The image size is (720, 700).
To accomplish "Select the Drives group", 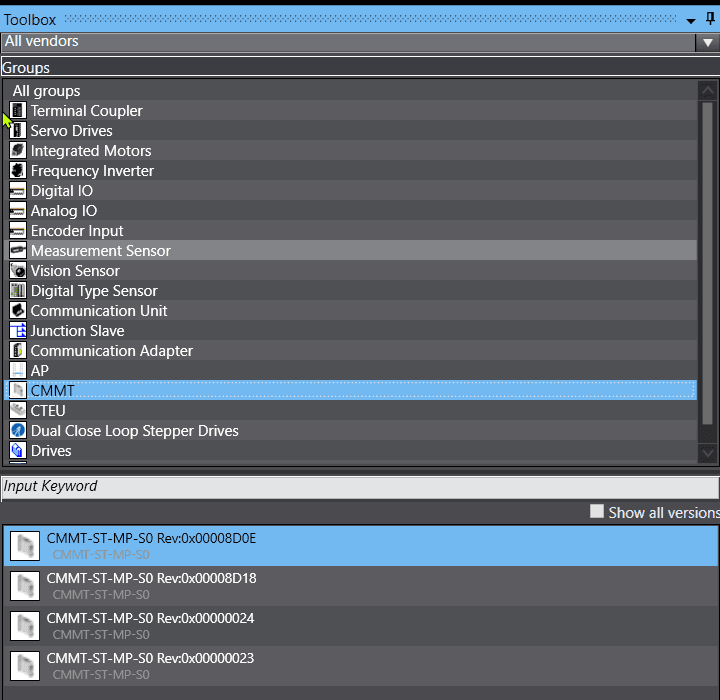I will [x=351, y=450].
